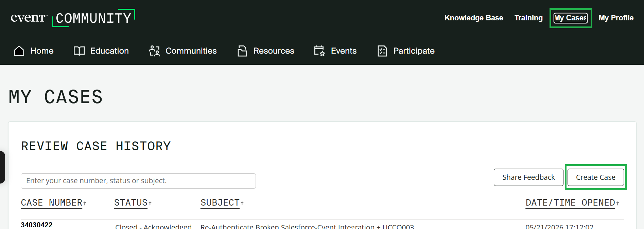Click the Education book icon

(x=79, y=51)
